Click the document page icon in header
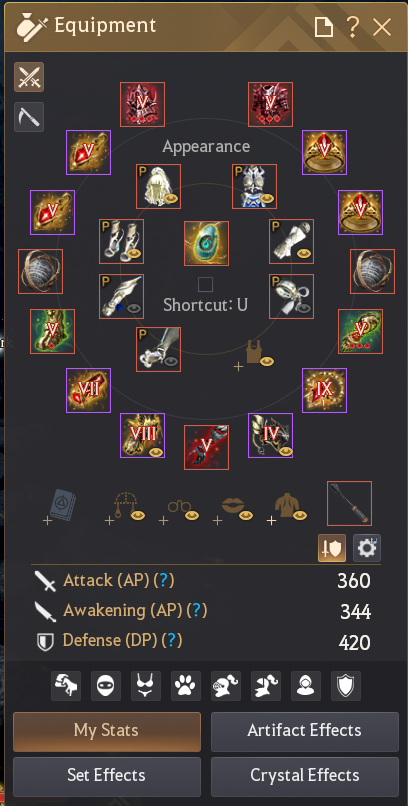The image size is (408, 806). click(x=324, y=27)
